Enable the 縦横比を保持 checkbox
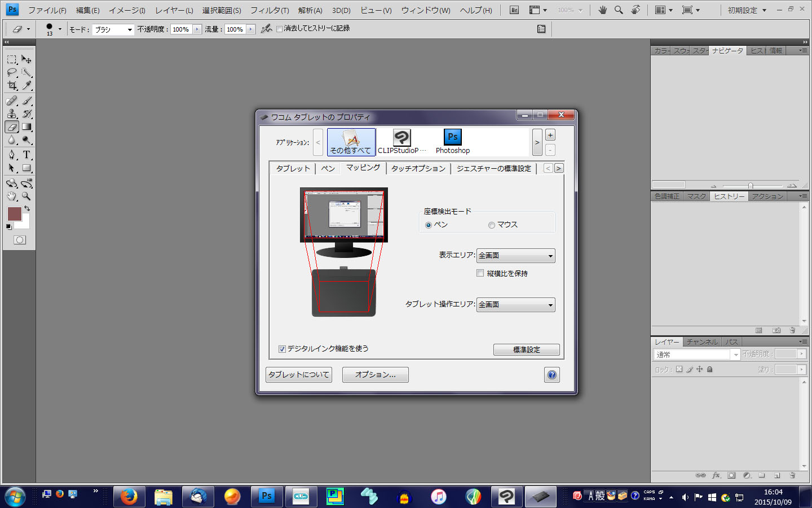Screen dimensions: 812x508 tap(480, 273)
